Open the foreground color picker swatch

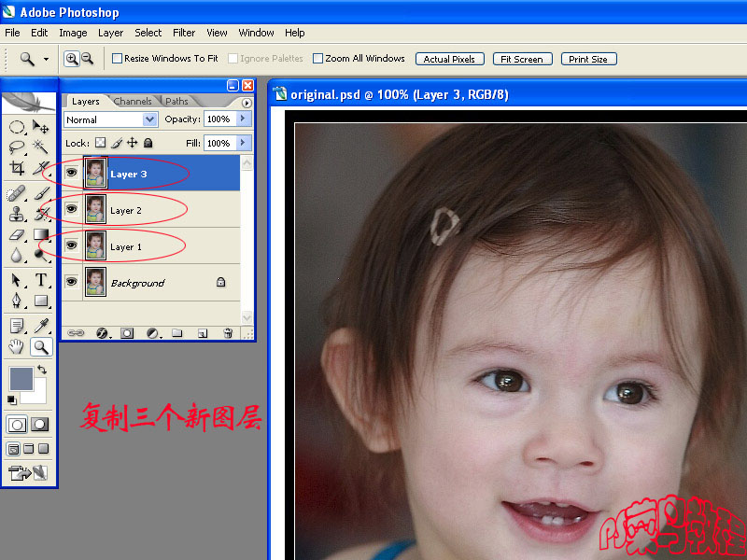point(21,379)
